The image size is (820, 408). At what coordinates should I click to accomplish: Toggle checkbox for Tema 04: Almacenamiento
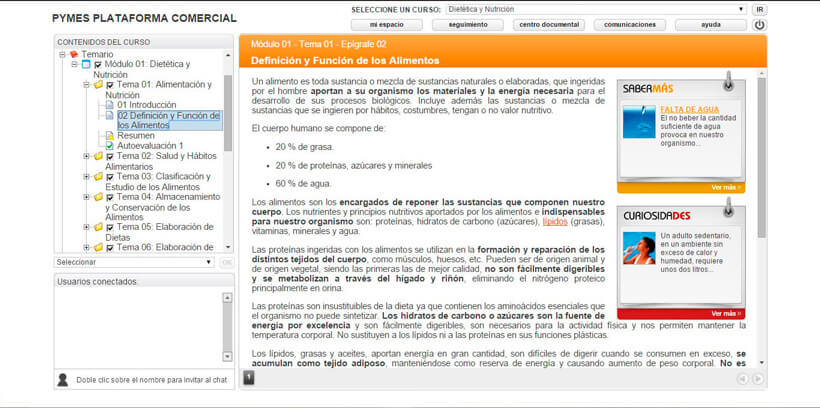point(110,198)
